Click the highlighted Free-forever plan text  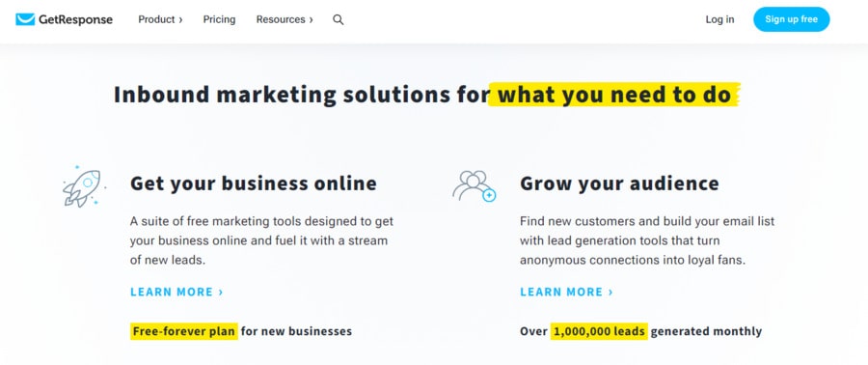pos(184,331)
